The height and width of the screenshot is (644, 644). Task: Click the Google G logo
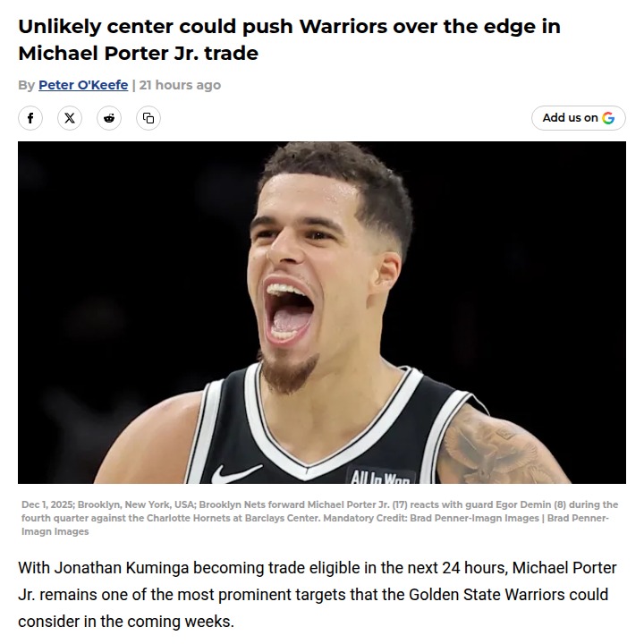click(608, 118)
